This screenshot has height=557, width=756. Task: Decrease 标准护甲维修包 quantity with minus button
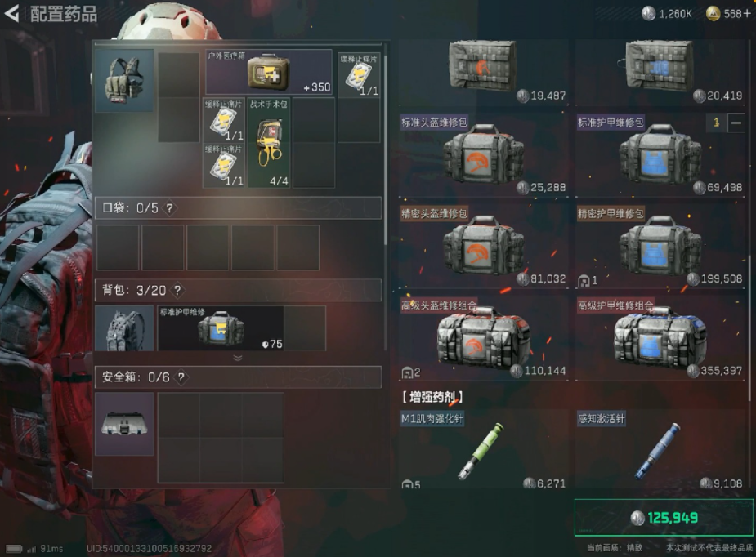pos(736,123)
